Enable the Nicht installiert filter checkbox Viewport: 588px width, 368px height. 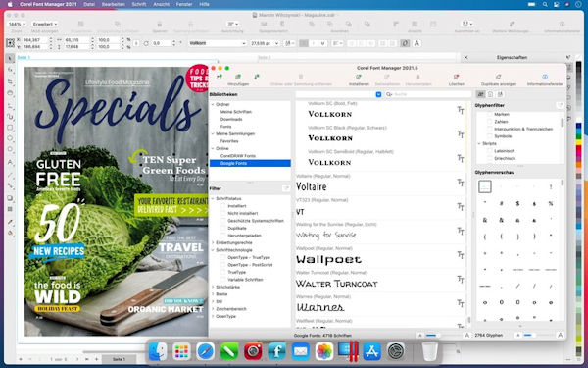223,213
